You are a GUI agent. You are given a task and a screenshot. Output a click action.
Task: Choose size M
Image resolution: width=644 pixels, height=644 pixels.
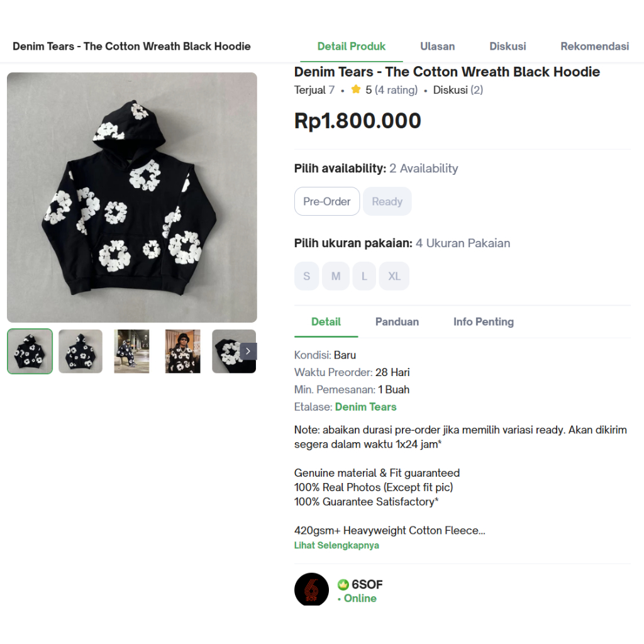point(336,276)
